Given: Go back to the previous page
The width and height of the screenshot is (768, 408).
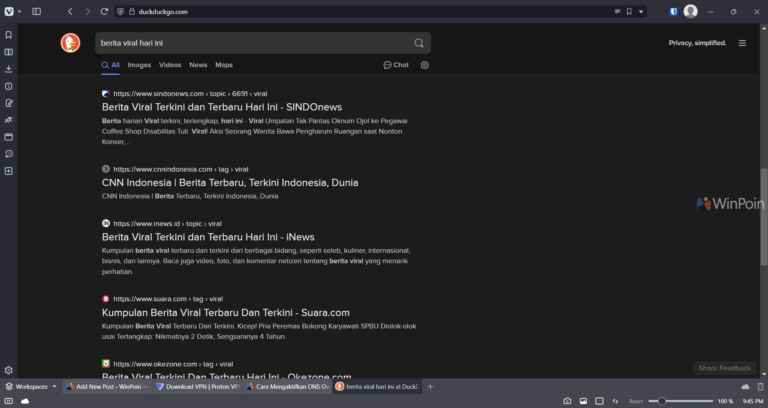Looking at the screenshot, I should 70,11.
